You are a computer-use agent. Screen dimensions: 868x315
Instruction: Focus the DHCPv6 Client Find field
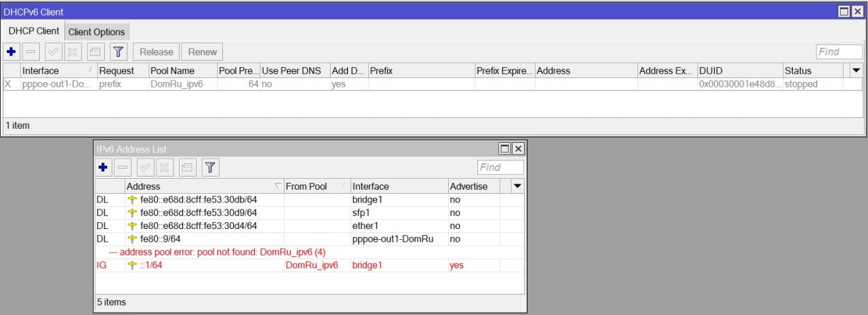point(840,51)
